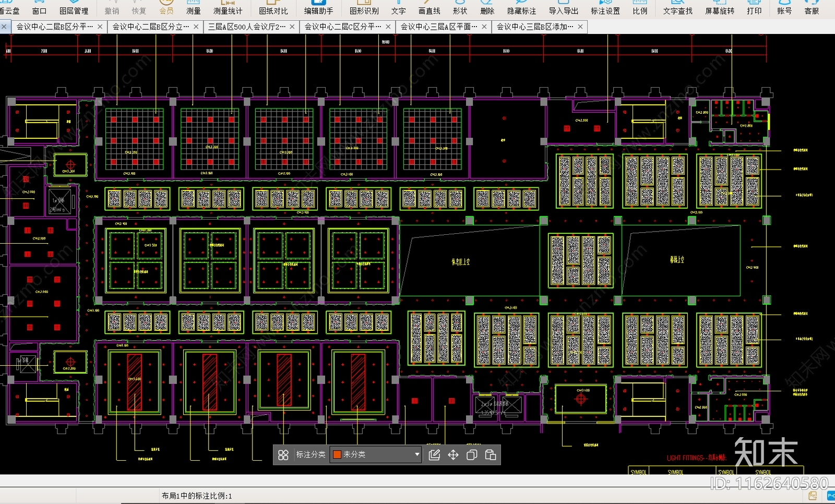Toggle 隐藏标注 hide annotations
835x504 pixels.
click(522, 7)
